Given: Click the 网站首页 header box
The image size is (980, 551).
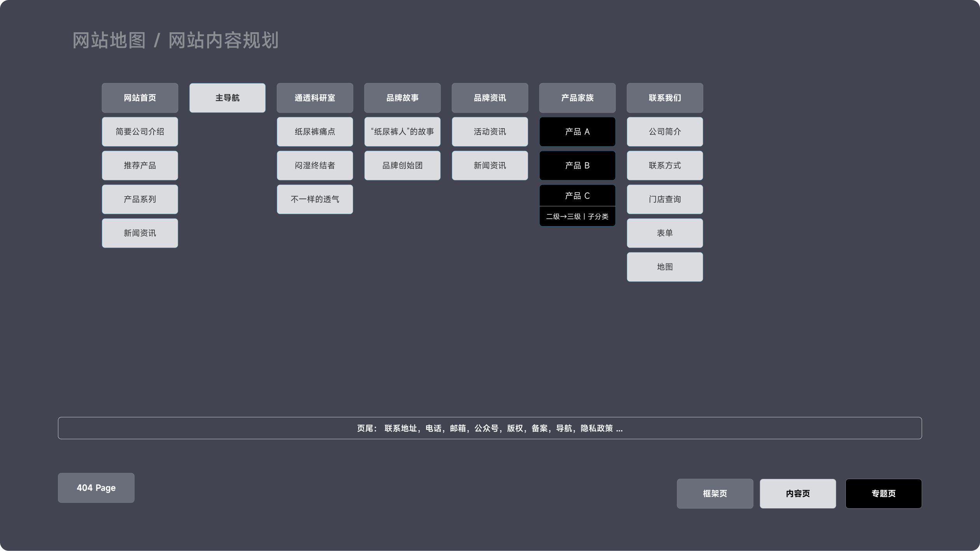Looking at the screenshot, I should click(140, 98).
